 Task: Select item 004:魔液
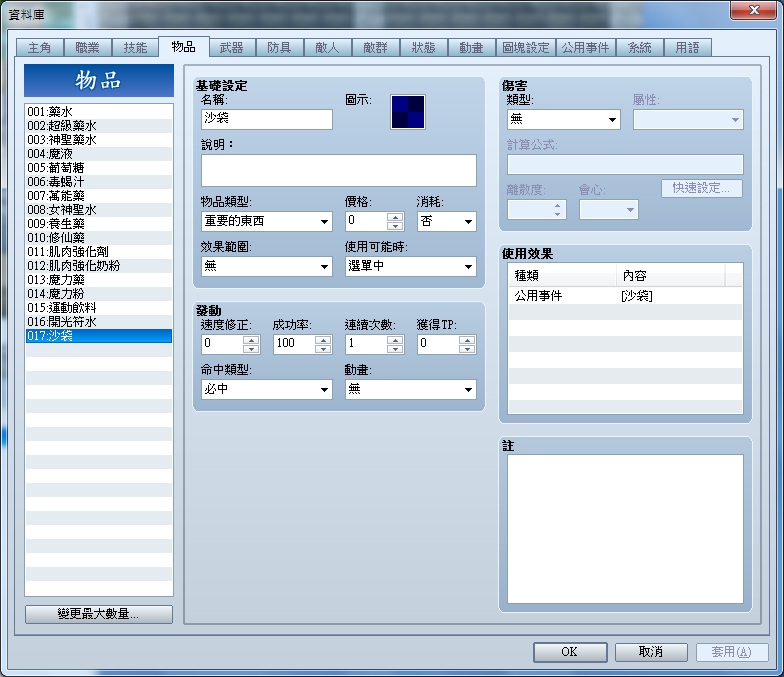click(x=99, y=154)
